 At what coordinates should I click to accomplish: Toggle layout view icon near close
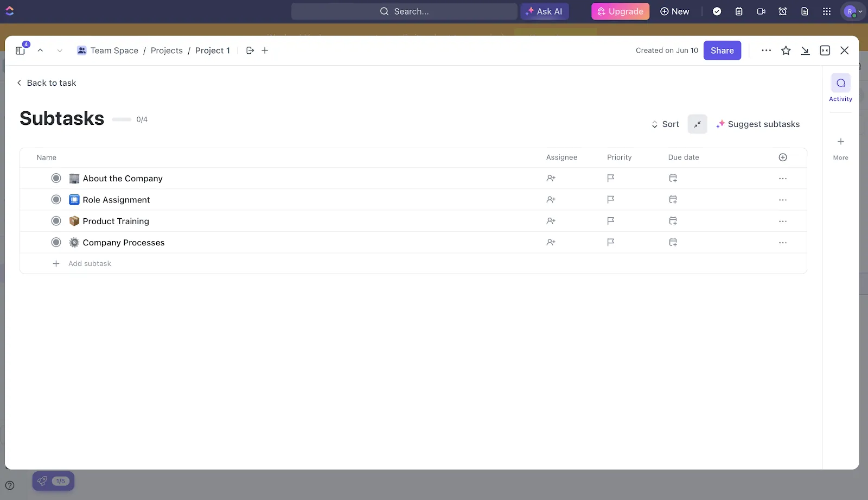click(825, 50)
